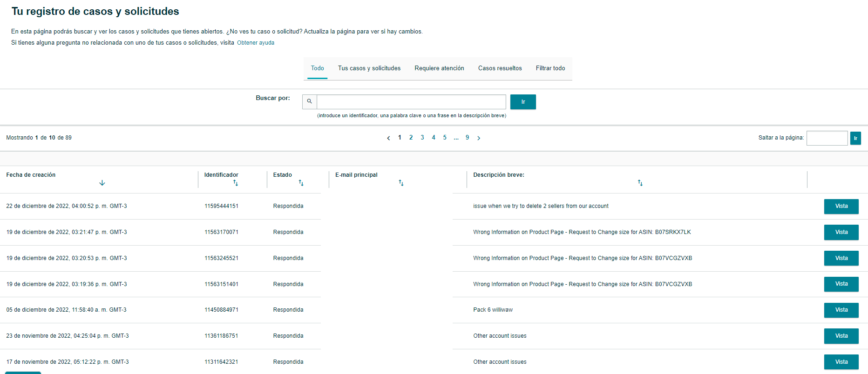Viewport: 868px width, 374px height.
Task: Open the Obtener ayuda link
Action: [x=256, y=43]
